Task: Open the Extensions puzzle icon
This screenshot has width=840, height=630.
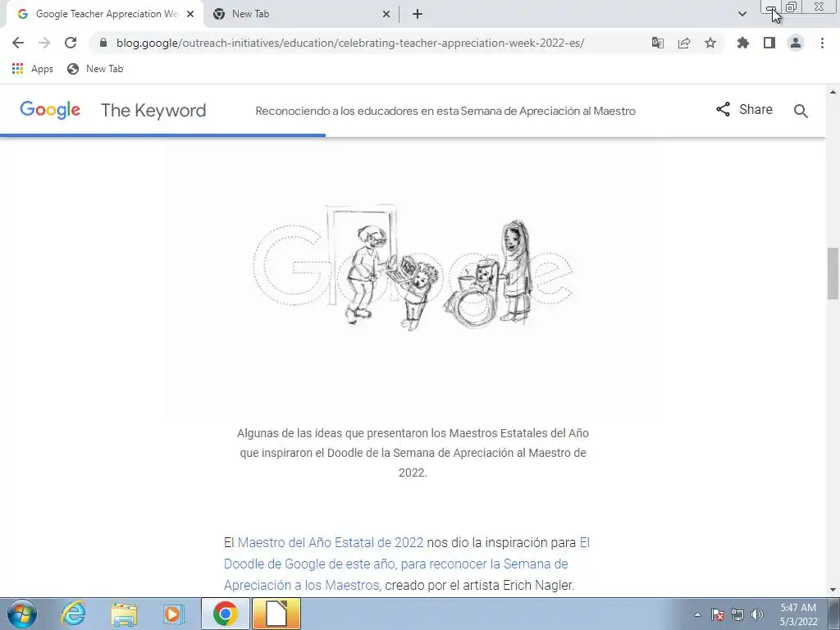Action: click(x=743, y=43)
